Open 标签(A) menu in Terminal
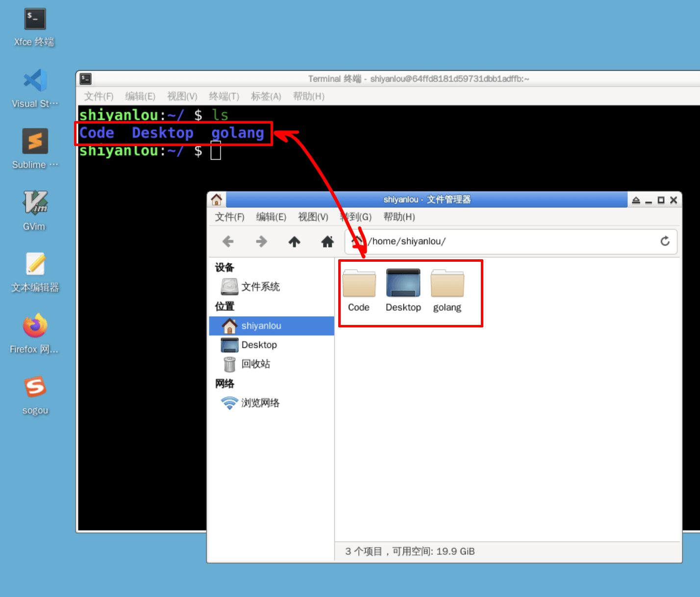Screen dimensions: 700x597 pos(266,96)
